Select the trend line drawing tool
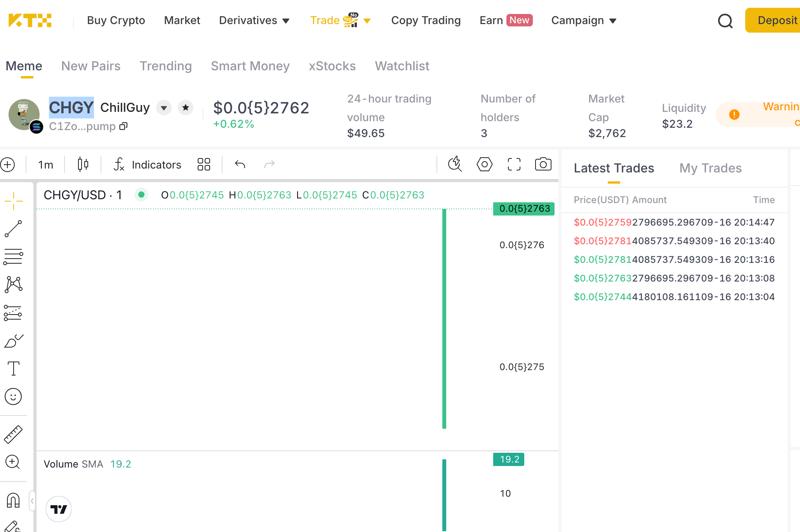This screenshot has width=800, height=532. pyautogui.click(x=14, y=229)
